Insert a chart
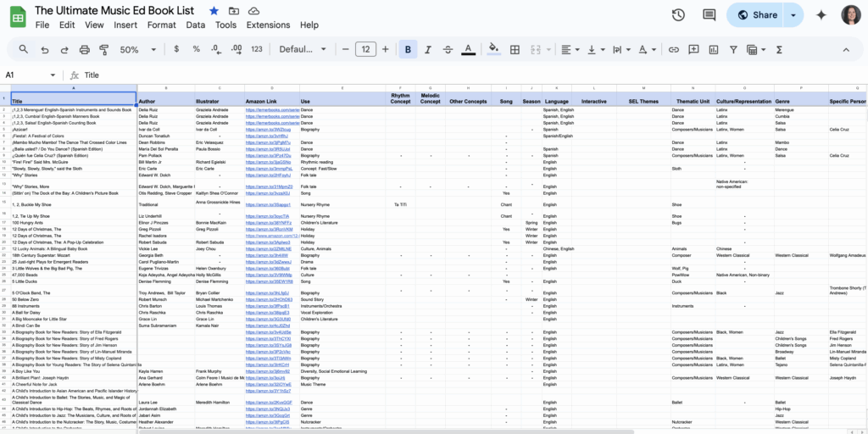Screen dimensions: 868x434 (x=713, y=49)
